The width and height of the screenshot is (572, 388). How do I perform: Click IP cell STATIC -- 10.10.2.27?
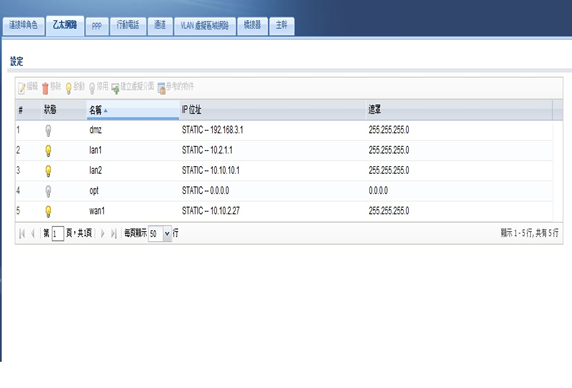tap(210, 211)
